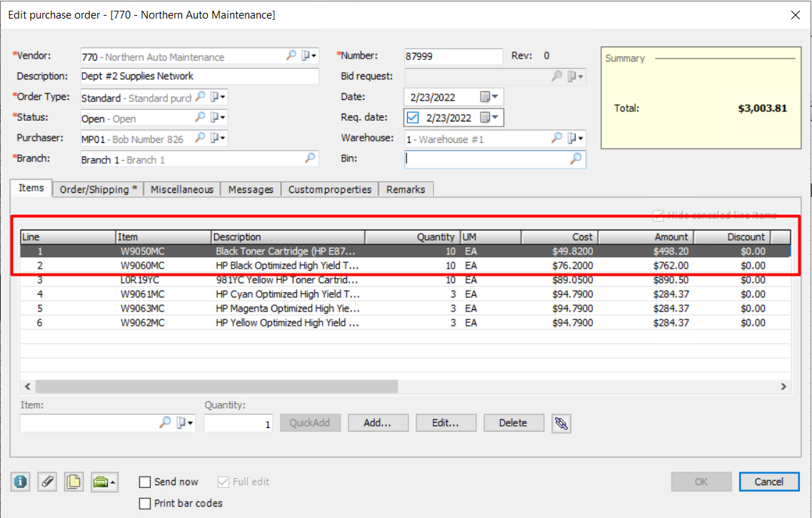Click the copy document icon
The image size is (812, 518).
click(x=73, y=482)
